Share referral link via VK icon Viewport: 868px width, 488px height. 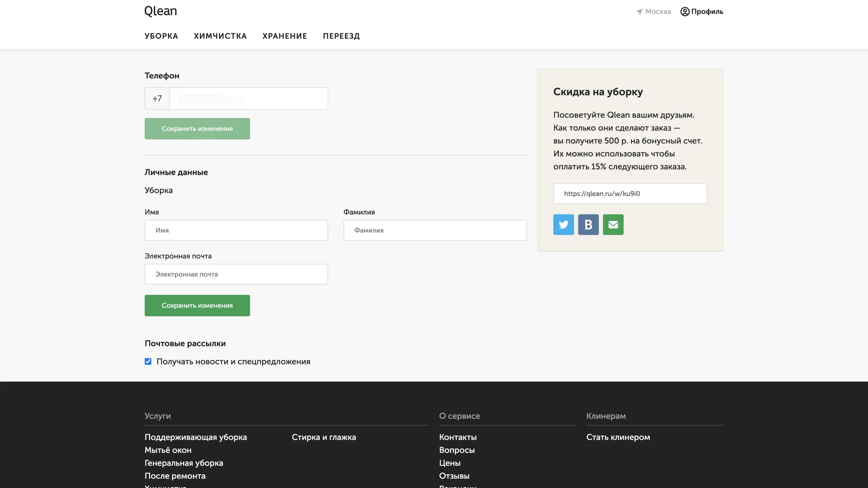click(588, 225)
